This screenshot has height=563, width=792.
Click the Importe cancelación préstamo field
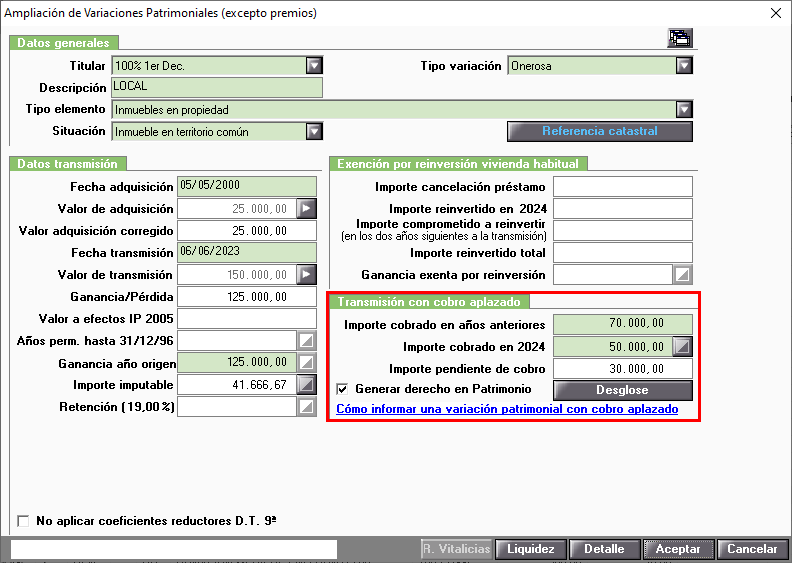pos(623,186)
